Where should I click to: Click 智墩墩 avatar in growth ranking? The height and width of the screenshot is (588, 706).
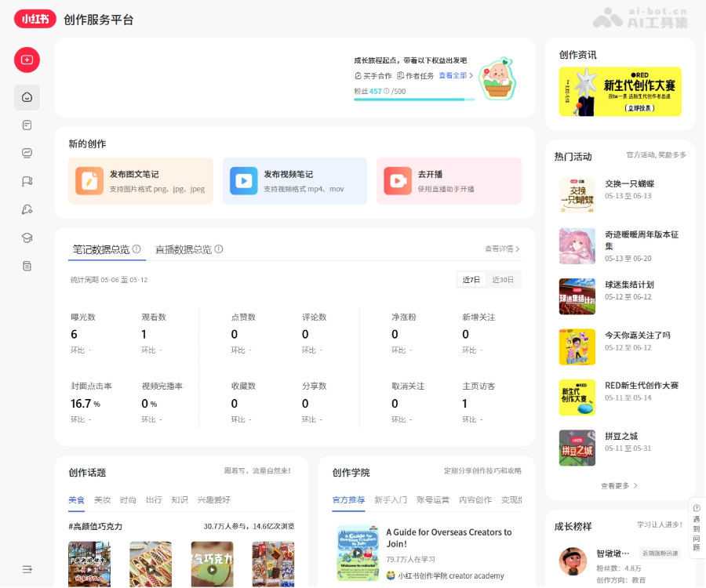click(573, 561)
